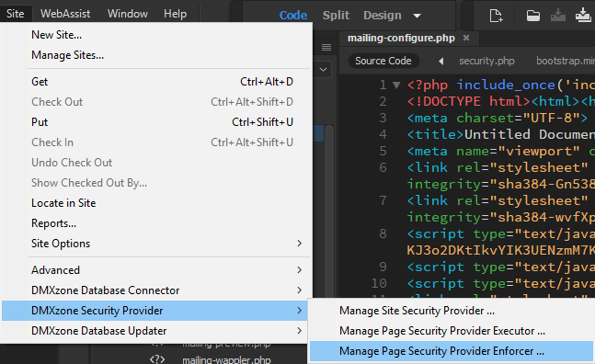Close the mailing-configure.php tab
The image size is (595, 364).
point(466,38)
